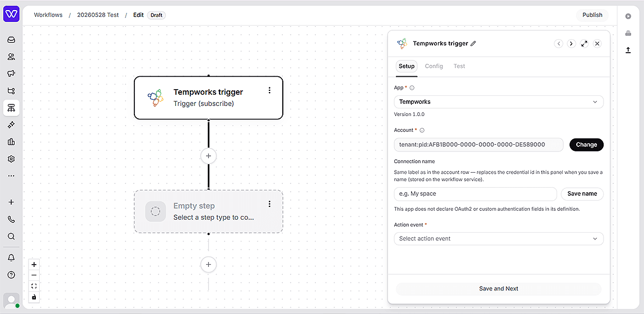Click the Draft status badge
The width and height of the screenshot is (644, 314).
coord(156,15)
